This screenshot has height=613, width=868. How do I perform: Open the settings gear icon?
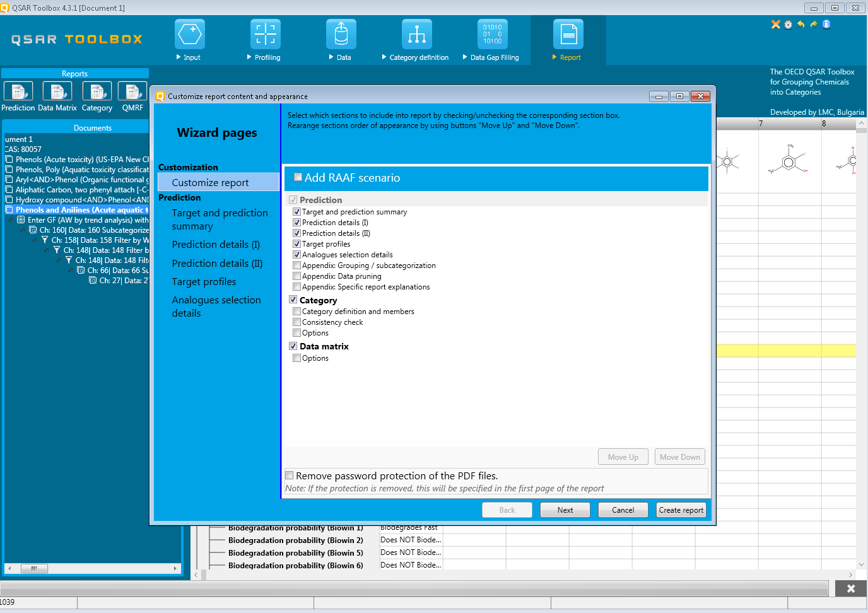788,25
